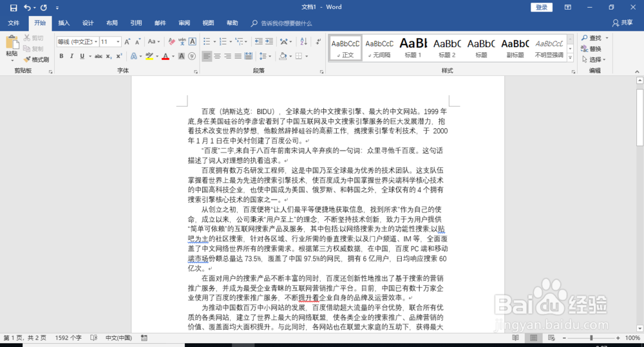Apply character border (boxed A icon)
Image resolution: width=644 pixels, height=347 pixels.
tap(192, 41)
